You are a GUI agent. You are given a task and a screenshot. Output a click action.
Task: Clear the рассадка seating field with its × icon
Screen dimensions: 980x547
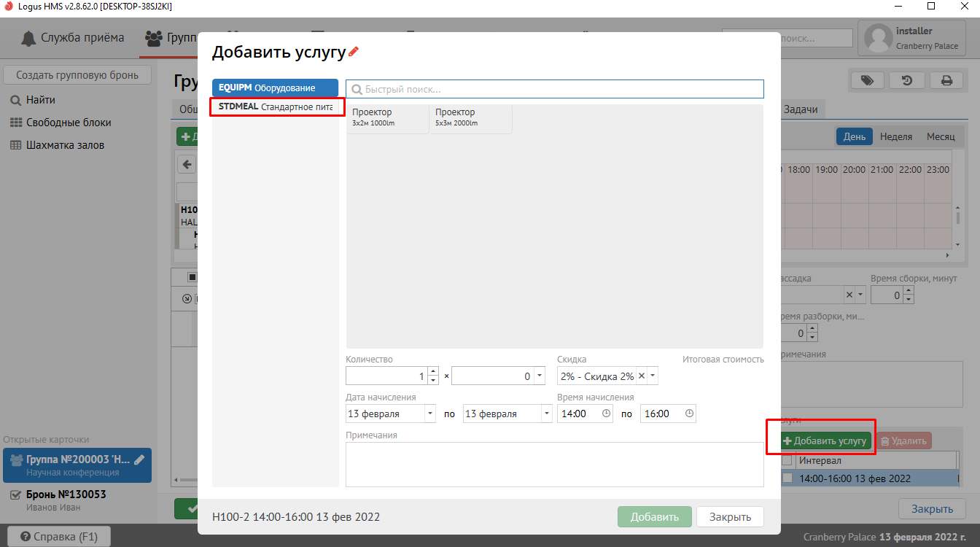tap(849, 295)
